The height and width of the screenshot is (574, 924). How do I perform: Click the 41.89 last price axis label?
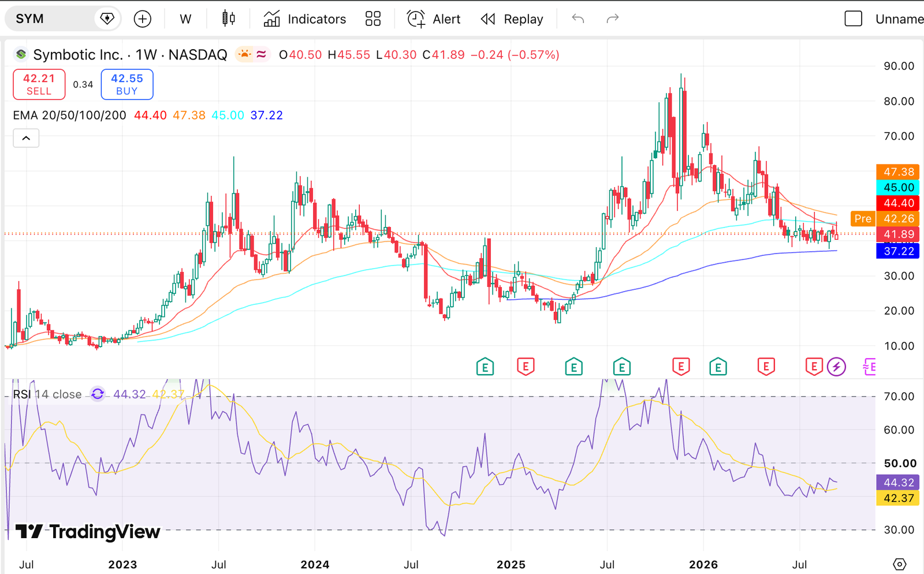(899, 234)
